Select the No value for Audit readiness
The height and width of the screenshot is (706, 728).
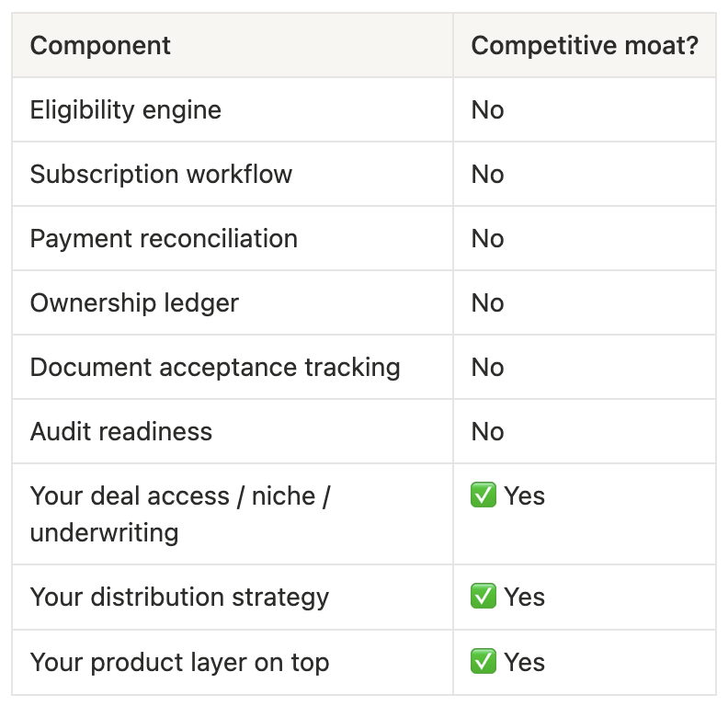coord(487,432)
